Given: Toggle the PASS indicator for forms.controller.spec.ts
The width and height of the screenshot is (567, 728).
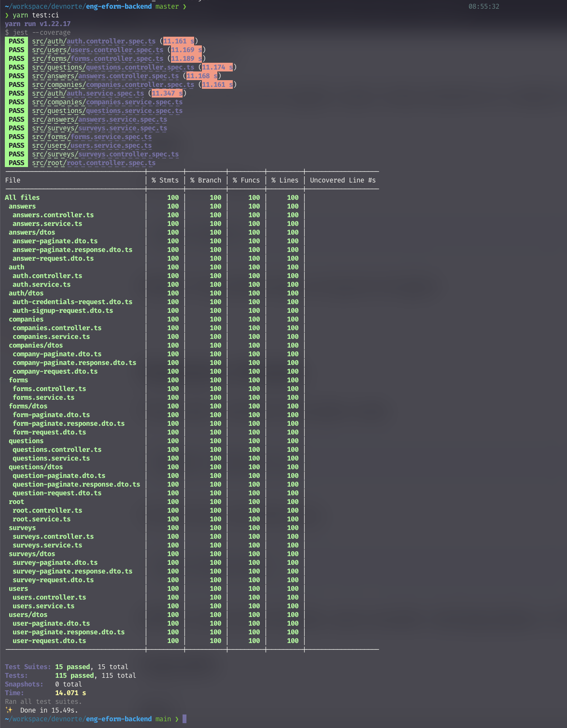Looking at the screenshot, I should click(x=16, y=58).
